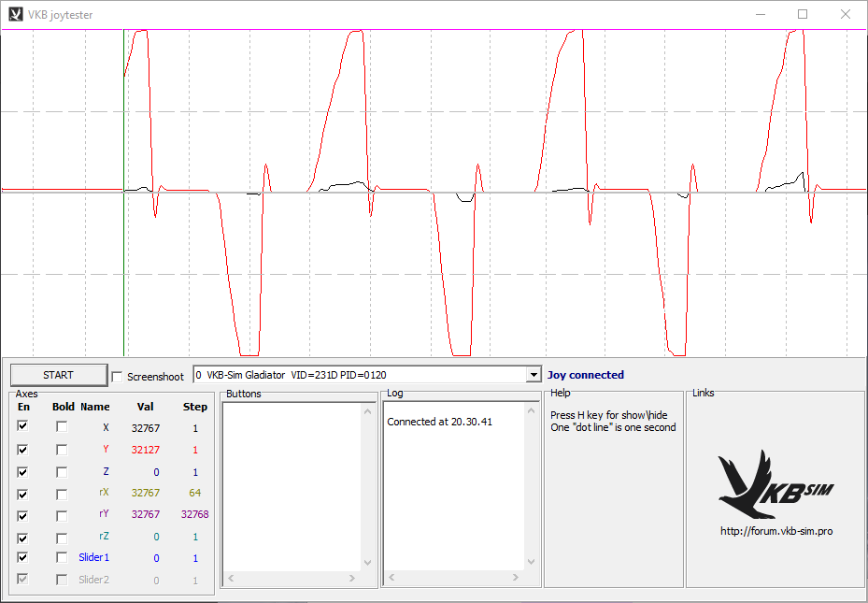The width and height of the screenshot is (868, 603).
Task: Click the VKB joytester title bar icon
Action: pos(16,14)
